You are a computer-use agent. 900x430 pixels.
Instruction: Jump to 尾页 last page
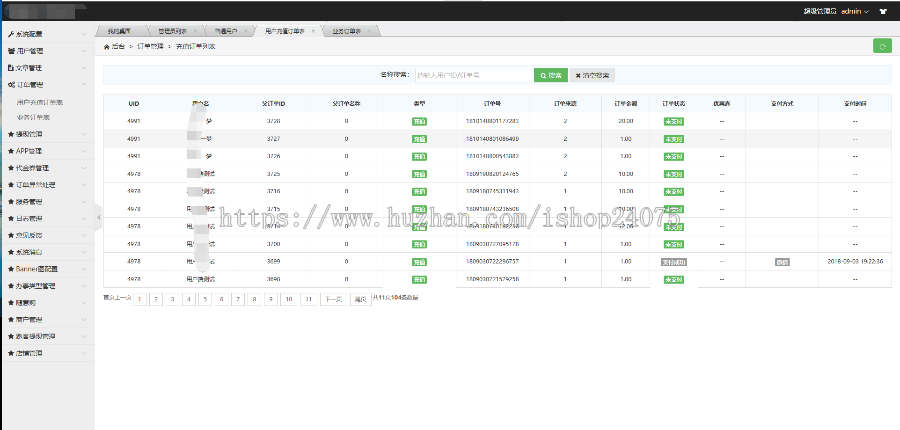coord(360,299)
